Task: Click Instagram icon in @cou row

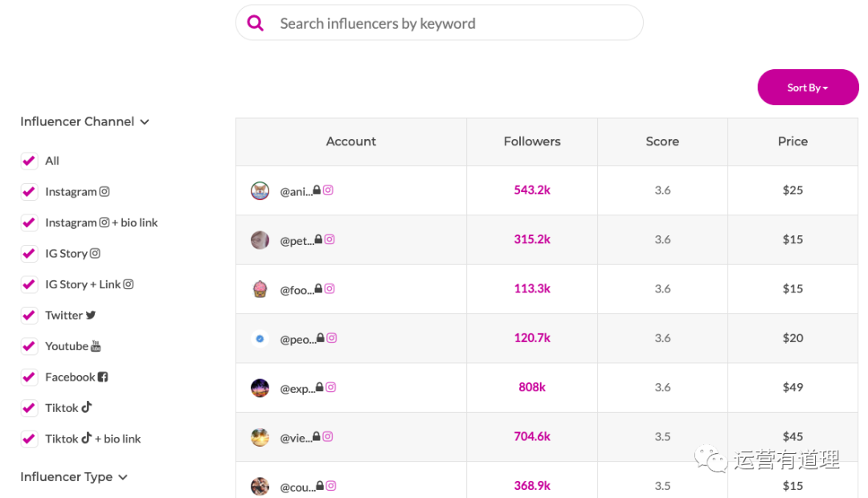Action: [x=330, y=486]
